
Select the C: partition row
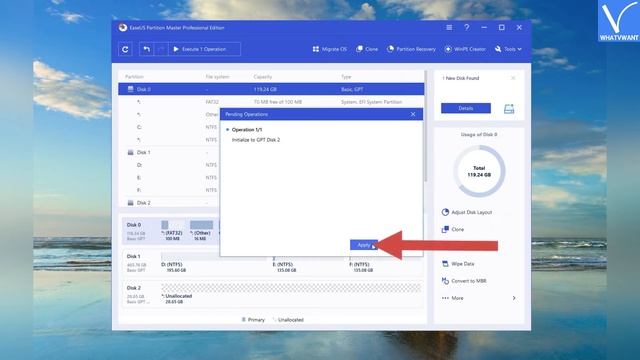[169, 127]
